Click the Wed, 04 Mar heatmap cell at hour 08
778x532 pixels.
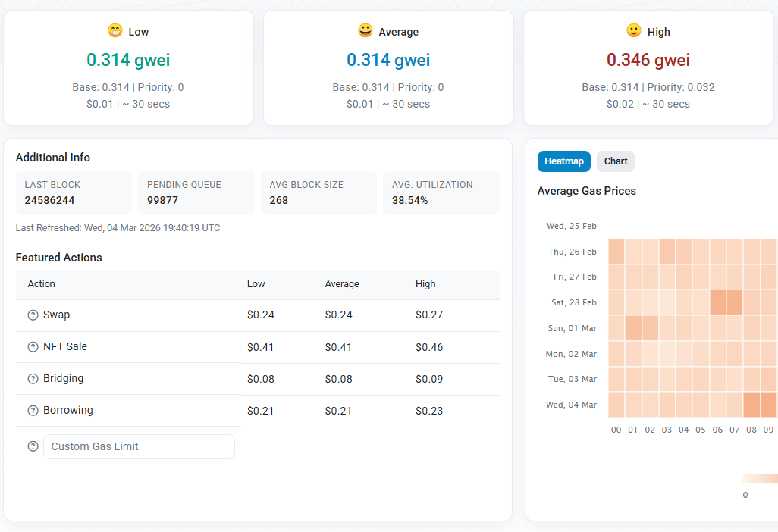(x=751, y=405)
